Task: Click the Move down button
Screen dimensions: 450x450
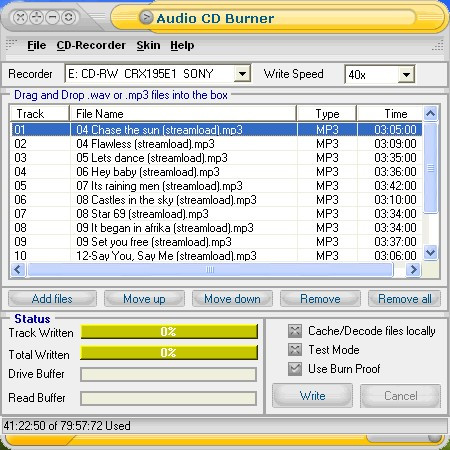Action: (232, 299)
